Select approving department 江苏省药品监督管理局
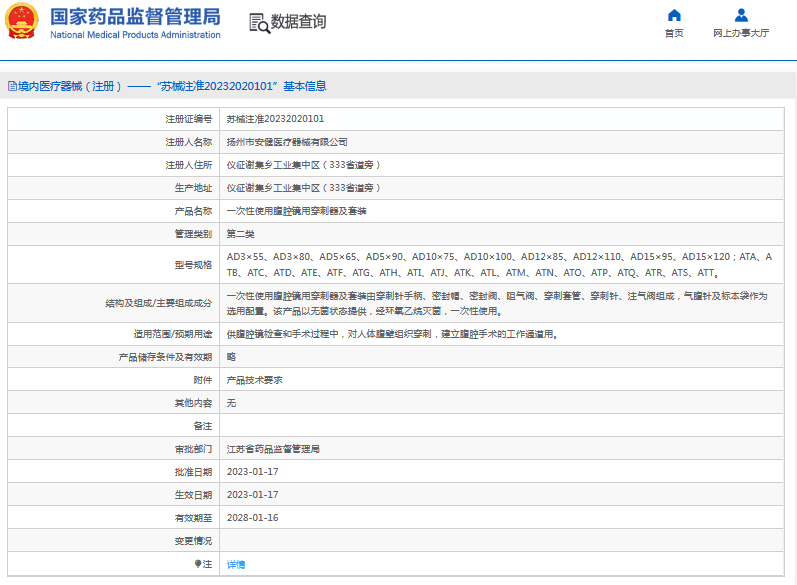The height and width of the screenshot is (585, 797). point(273,449)
